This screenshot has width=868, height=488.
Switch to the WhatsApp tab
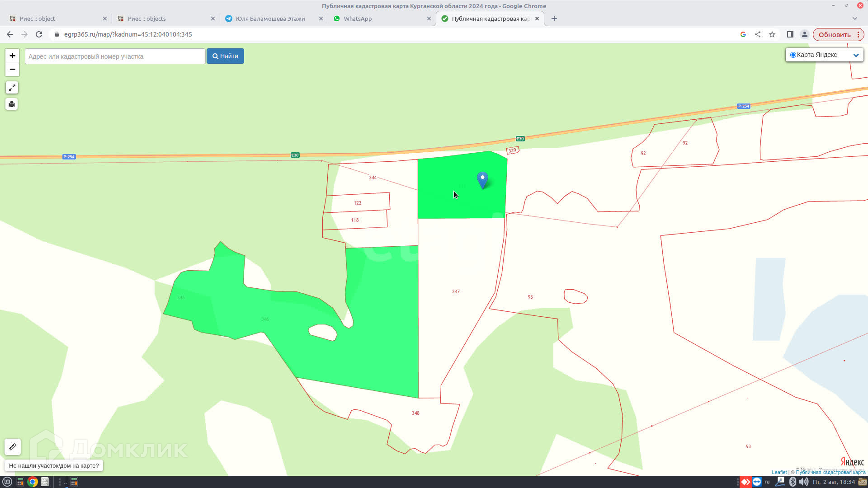point(357,19)
